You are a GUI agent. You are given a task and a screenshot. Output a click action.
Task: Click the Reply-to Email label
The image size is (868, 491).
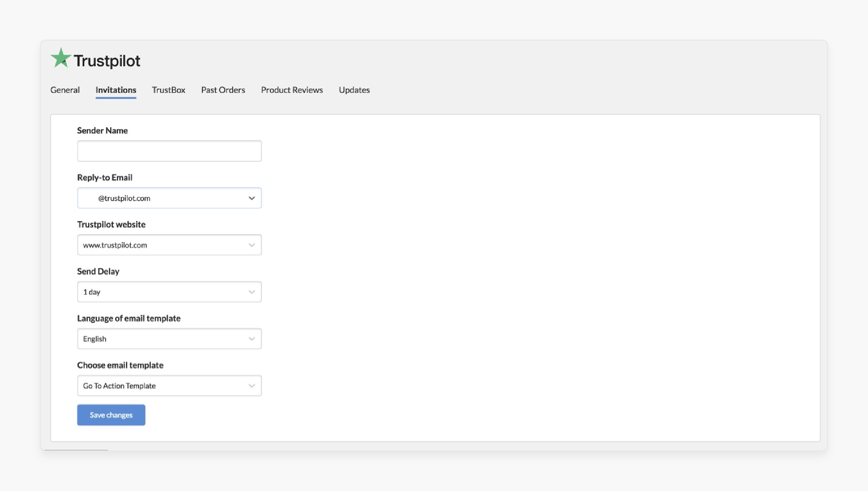click(105, 177)
